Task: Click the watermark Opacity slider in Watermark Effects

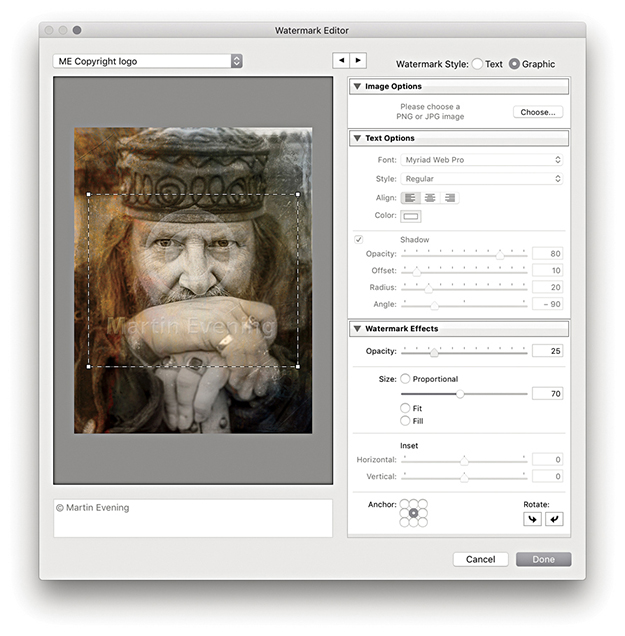Action: coord(464,351)
